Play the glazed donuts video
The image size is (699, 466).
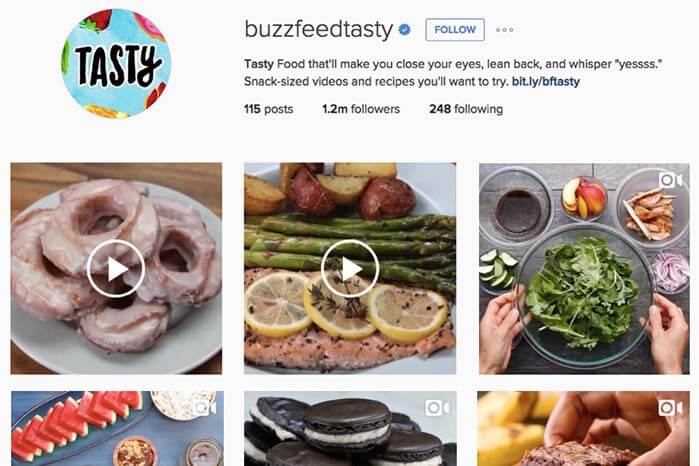click(116, 268)
